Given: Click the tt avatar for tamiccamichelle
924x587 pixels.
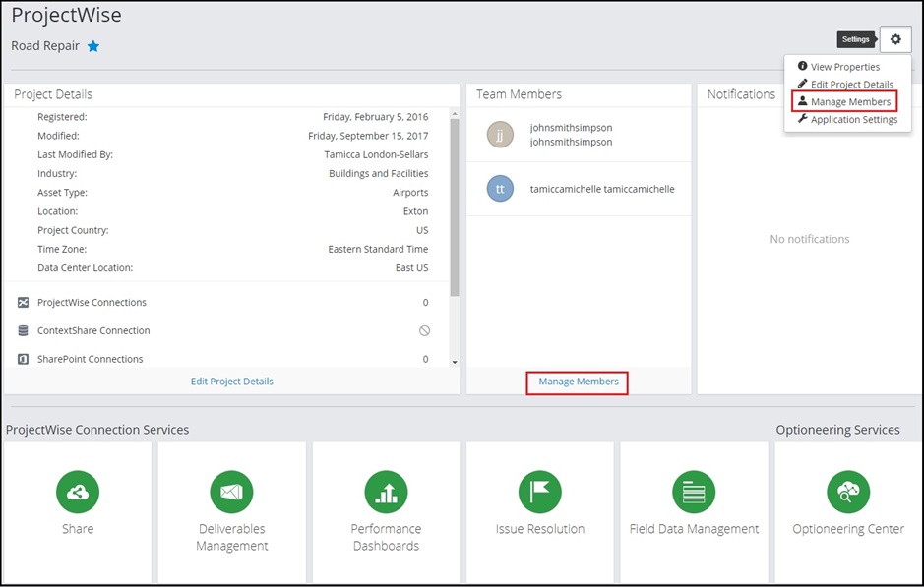Looking at the screenshot, I should (500, 189).
